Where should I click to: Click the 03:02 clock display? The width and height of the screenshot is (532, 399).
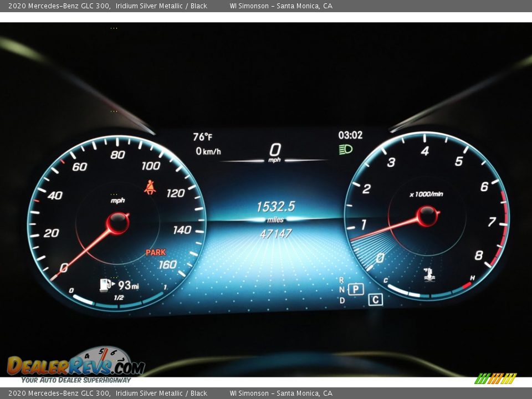point(350,135)
